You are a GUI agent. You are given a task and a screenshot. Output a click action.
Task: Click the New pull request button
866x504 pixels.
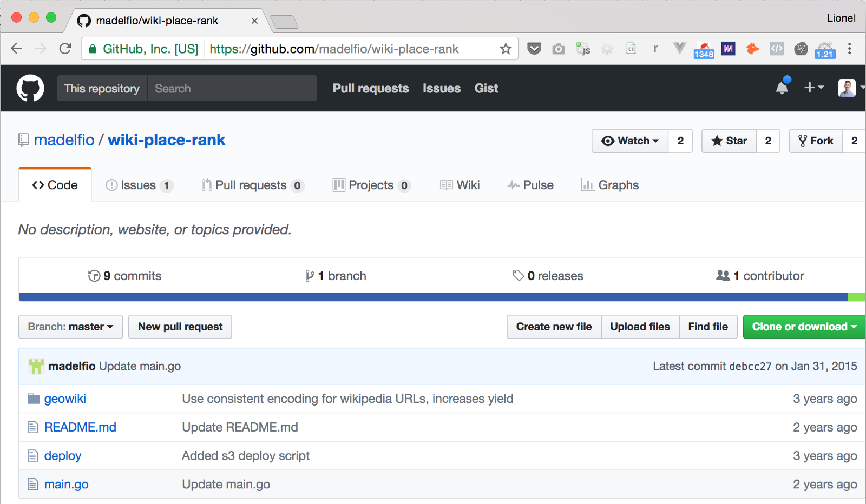180,327
